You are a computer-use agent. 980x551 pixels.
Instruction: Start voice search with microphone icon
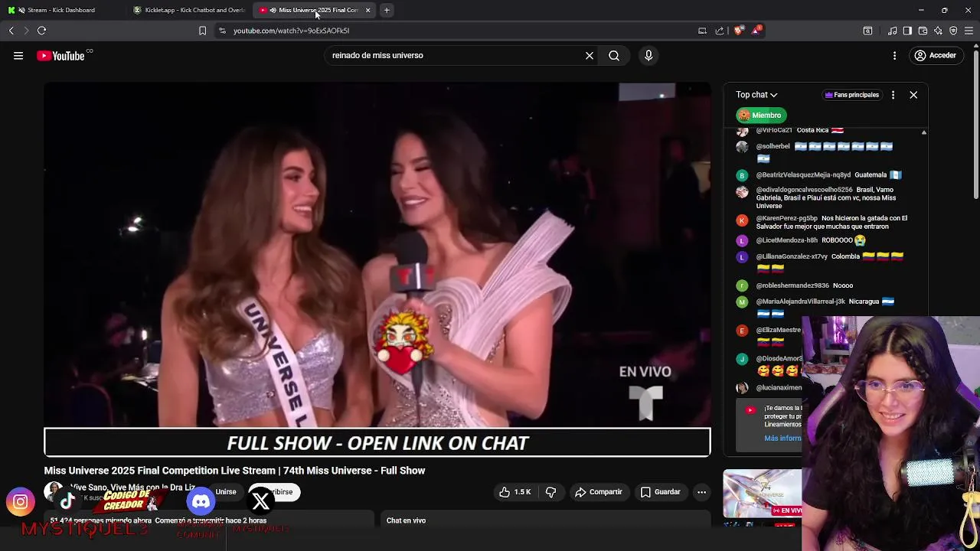point(648,55)
